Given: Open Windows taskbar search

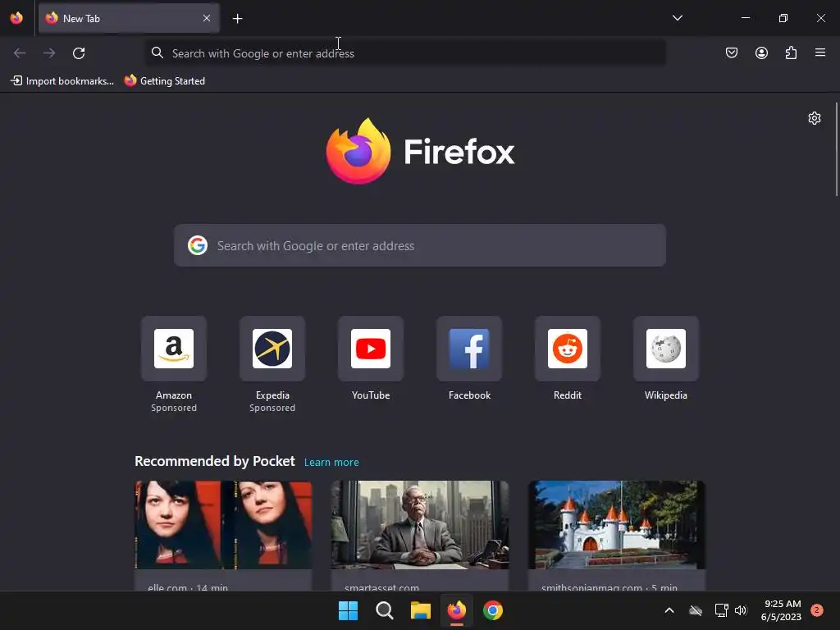Looking at the screenshot, I should point(384,610).
